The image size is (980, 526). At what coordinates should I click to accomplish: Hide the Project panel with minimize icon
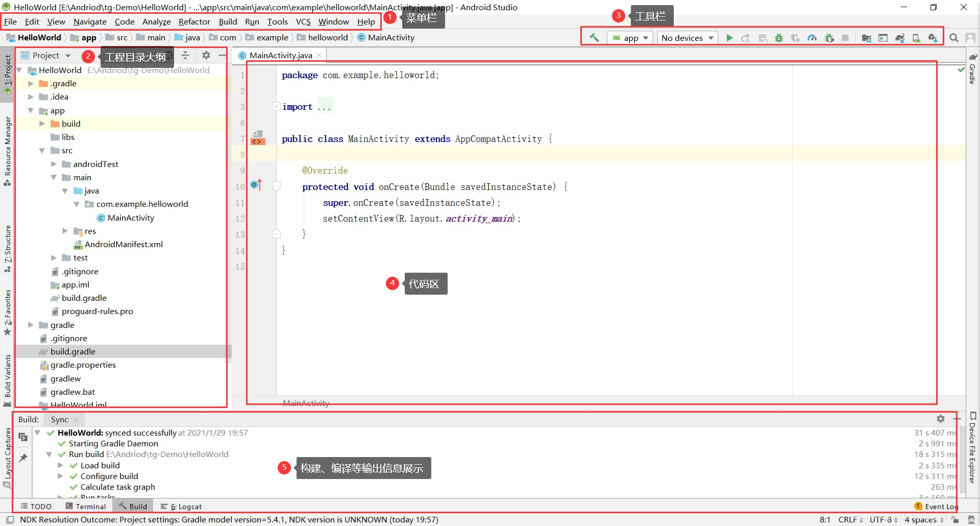click(x=223, y=55)
